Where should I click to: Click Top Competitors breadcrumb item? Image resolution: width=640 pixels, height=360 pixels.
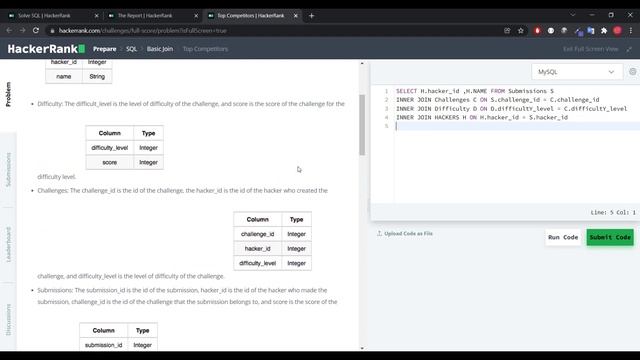click(205, 49)
